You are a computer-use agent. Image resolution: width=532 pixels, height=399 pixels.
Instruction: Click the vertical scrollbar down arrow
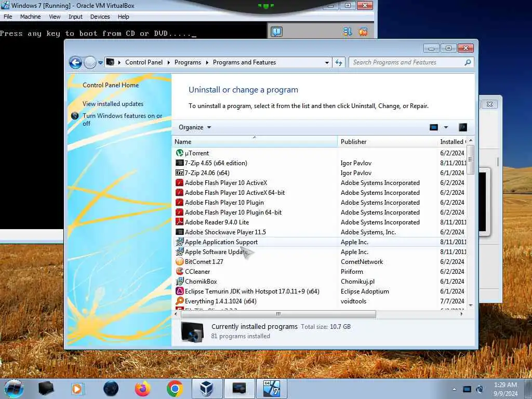(471, 305)
